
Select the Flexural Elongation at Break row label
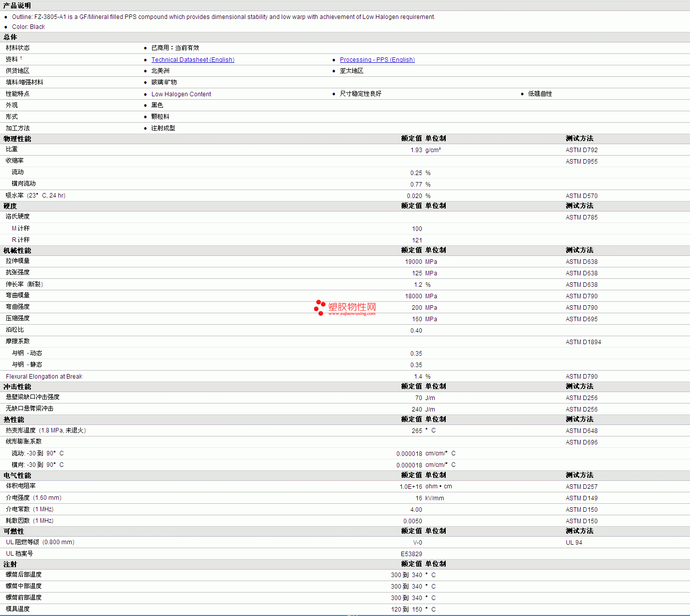pos(44,377)
